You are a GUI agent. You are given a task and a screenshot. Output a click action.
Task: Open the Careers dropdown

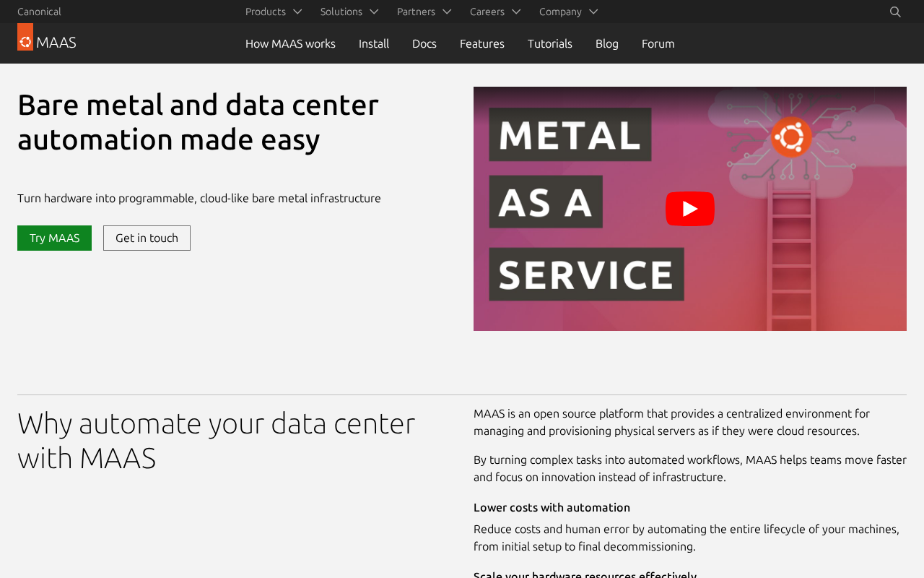[x=495, y=12]
